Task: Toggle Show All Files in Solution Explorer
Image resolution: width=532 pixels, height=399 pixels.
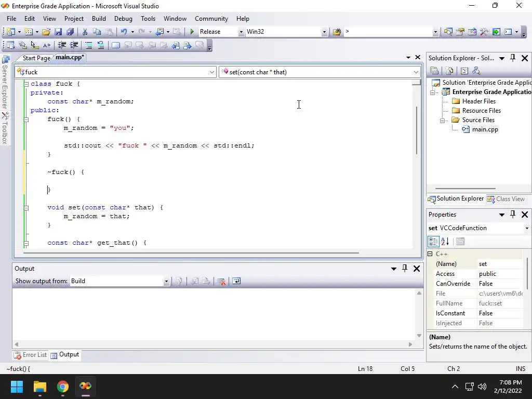Action: [449, 71]
